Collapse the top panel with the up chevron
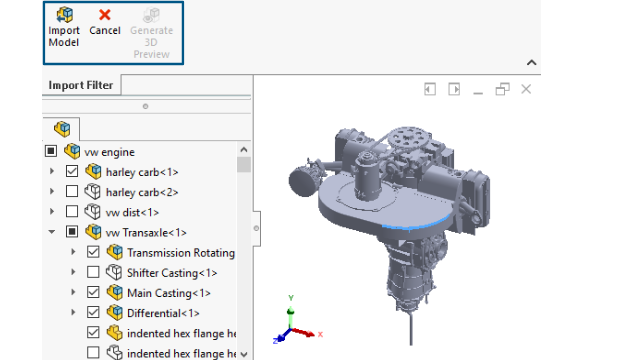 [531, 62]
